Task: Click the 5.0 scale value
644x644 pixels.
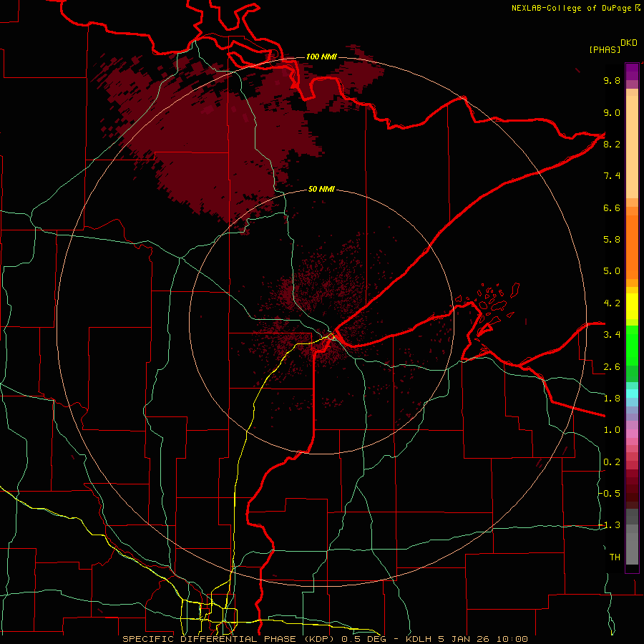Action: click(x=612, y=271)
